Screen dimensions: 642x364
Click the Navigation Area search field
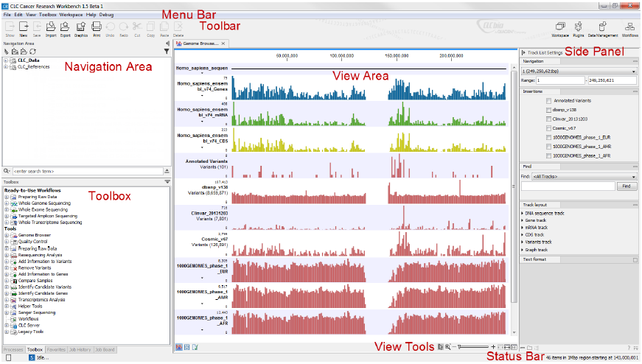88,172
